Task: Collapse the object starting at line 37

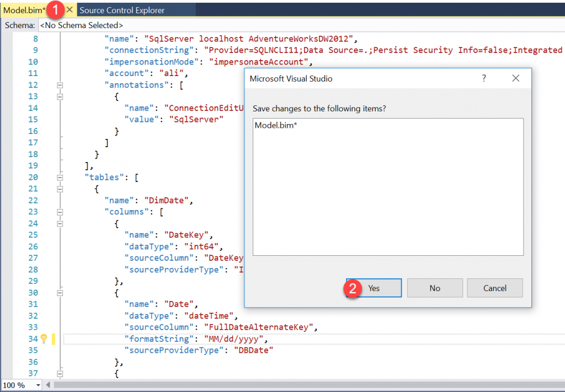Action: coord(60,373)
